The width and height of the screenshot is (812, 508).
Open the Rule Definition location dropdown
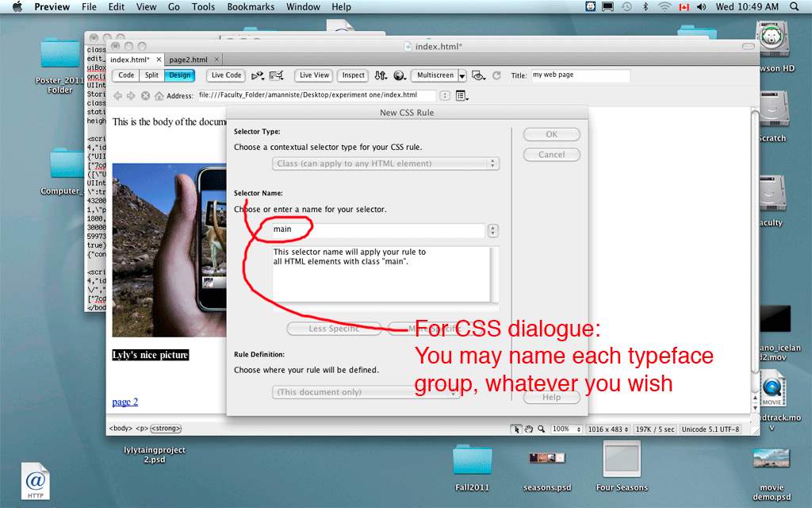366,392
